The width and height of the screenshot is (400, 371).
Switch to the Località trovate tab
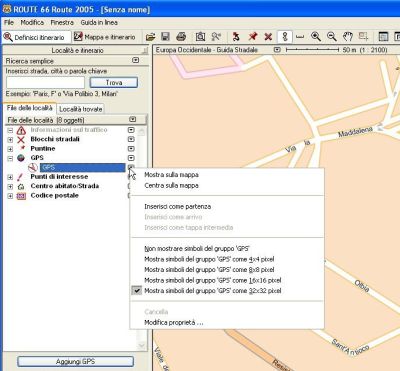tap(81, 109)
